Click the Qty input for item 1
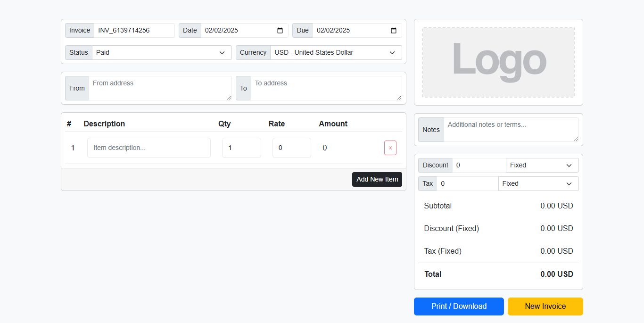 241,148
